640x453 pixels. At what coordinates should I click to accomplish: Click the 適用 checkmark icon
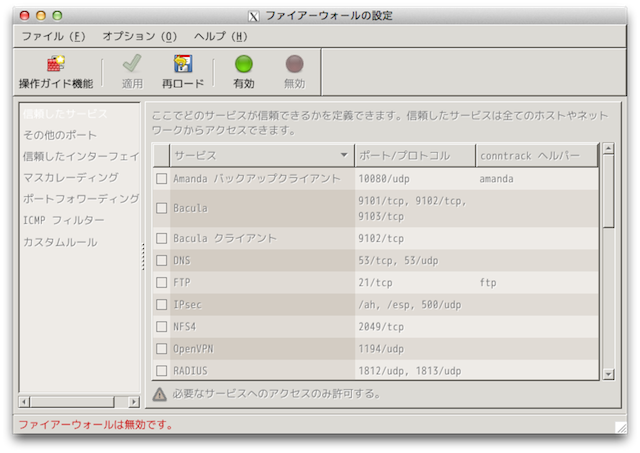[x=132, y=65]
